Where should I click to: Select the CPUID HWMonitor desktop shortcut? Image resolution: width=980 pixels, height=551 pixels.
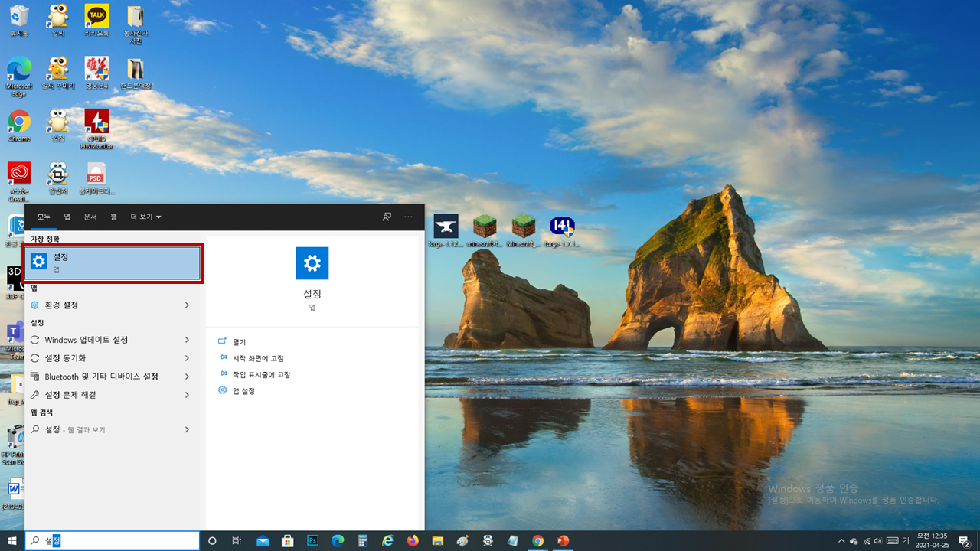pos(96,129)
